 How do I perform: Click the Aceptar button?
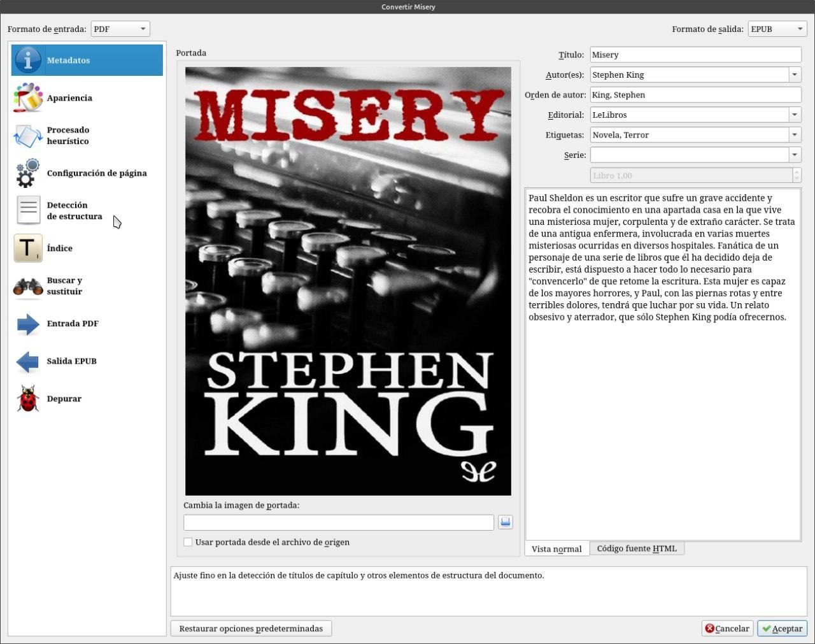(x=783, y=629)
